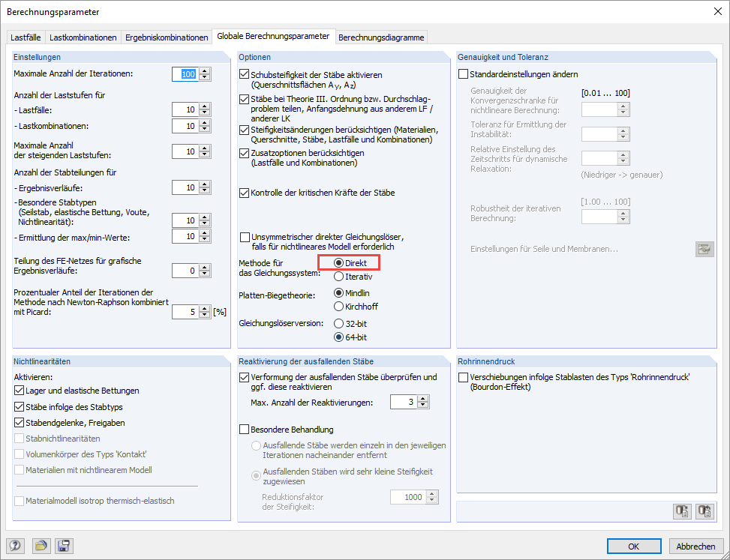Screen dimensions: 730x560
Task: Toggle Stabnichtlinearitäten checkbox
Action: pyautogui.click(x=19, y=439)
